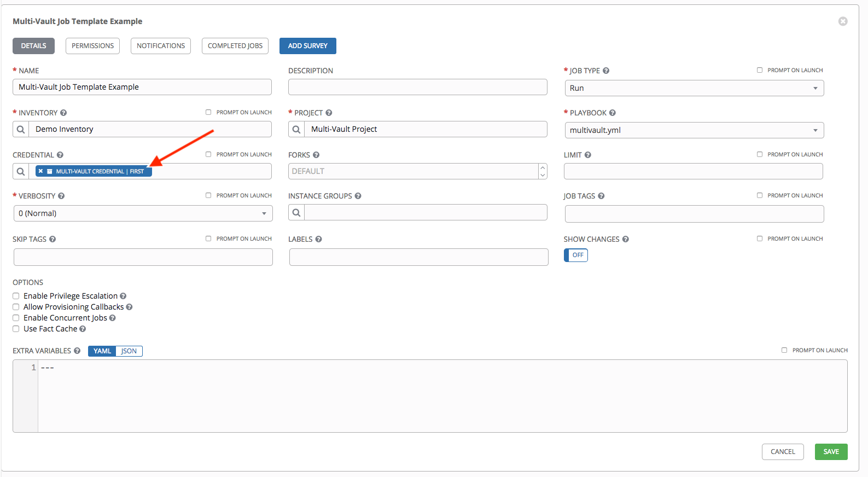Show help for the Instance Groups field
Screen dimensions: 868x477
click(358, 196)
